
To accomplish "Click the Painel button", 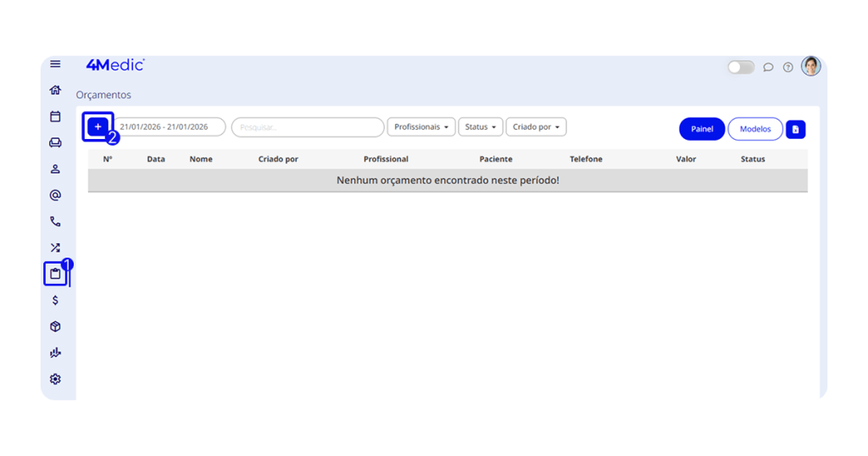I will [x=702, y=129].
